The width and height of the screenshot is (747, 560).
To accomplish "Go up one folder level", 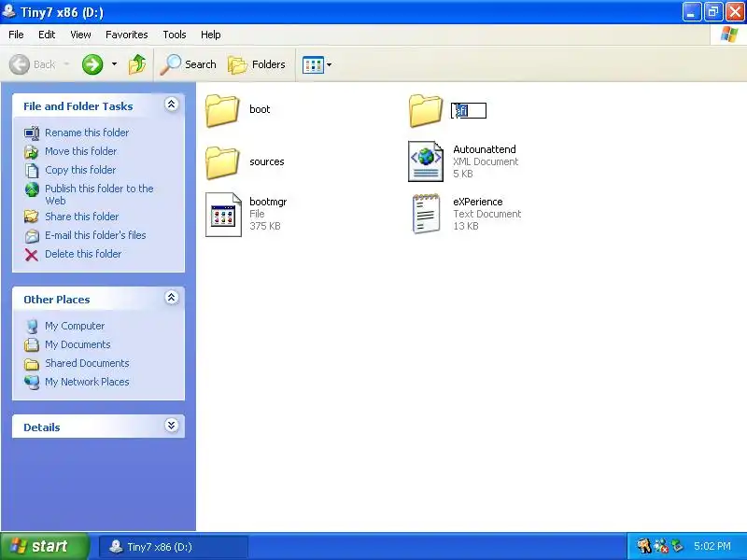I will pos(137,64).
